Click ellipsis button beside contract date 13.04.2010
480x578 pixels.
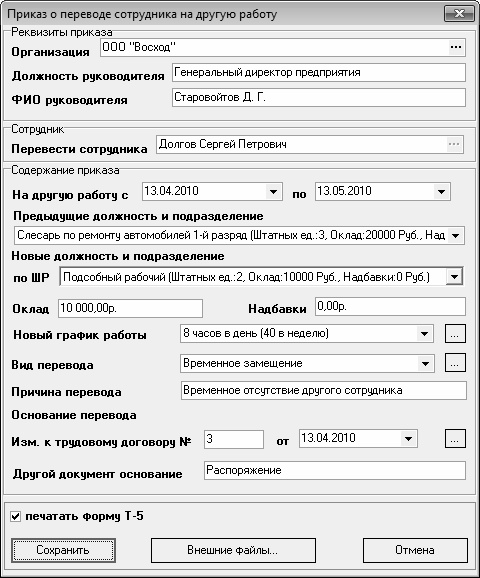tap(455, 439)
